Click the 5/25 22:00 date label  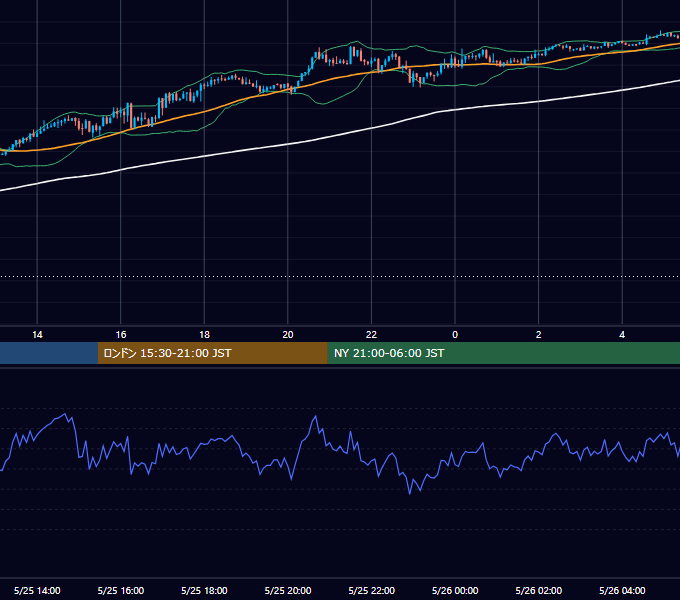tap(372, 590)
